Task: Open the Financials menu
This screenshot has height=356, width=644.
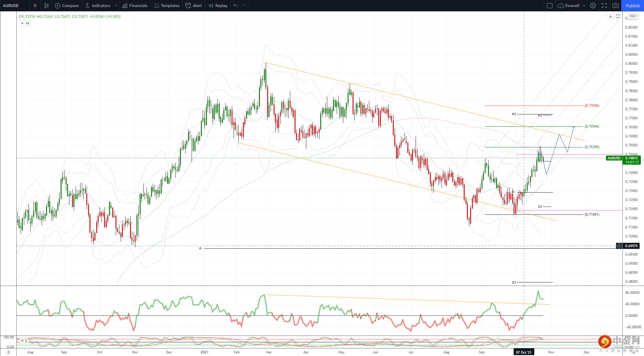Action: pos(135,6)
